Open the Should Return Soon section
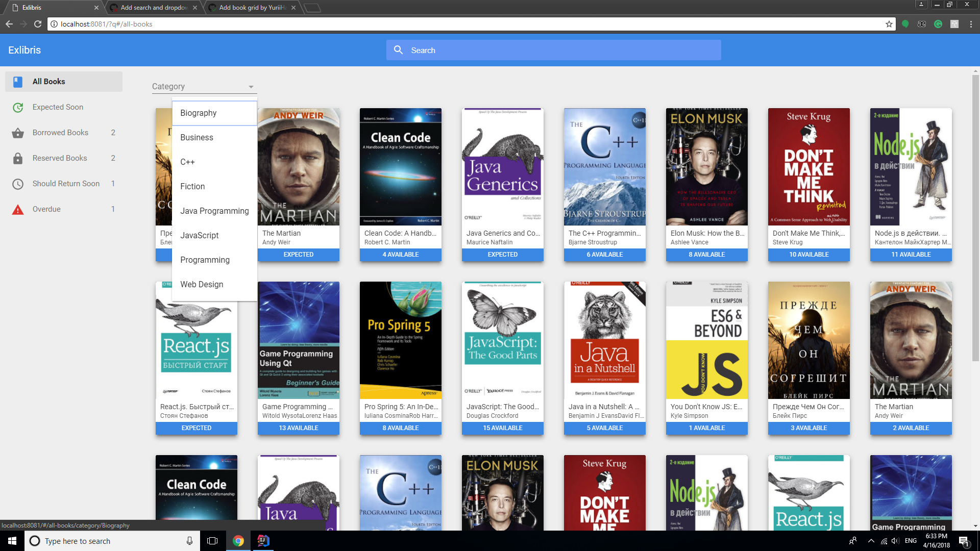Screen dimensions: 980x551 [64, 184]
